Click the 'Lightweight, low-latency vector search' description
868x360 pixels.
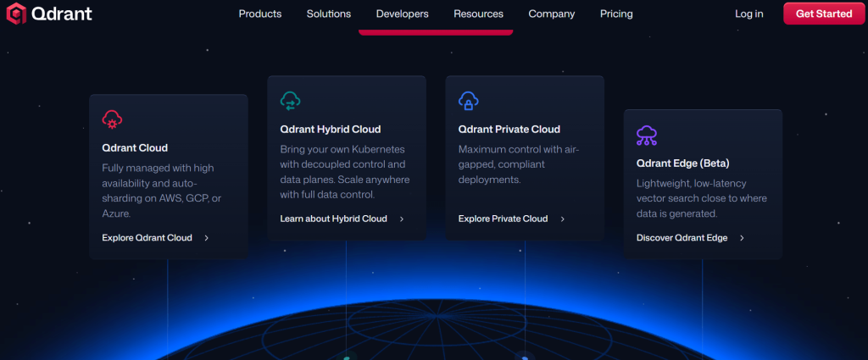702,198
